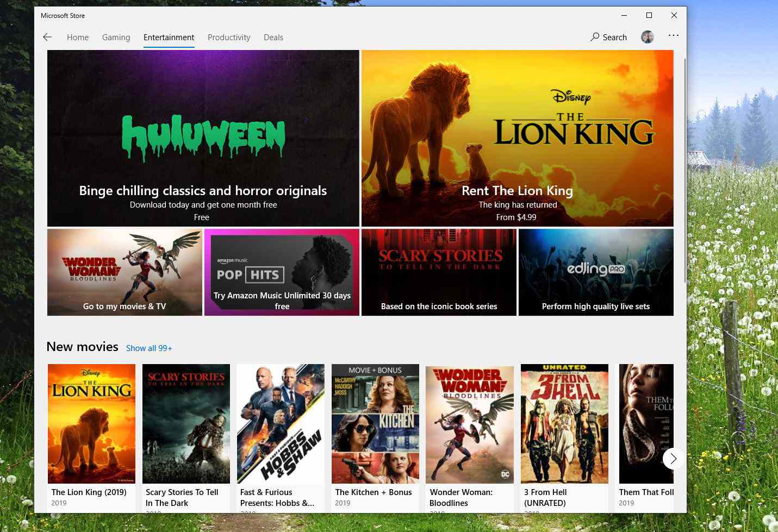Open the Rent The Lion King banner
Viewport: 778px width, 532px height.
(x=518, y=138)
